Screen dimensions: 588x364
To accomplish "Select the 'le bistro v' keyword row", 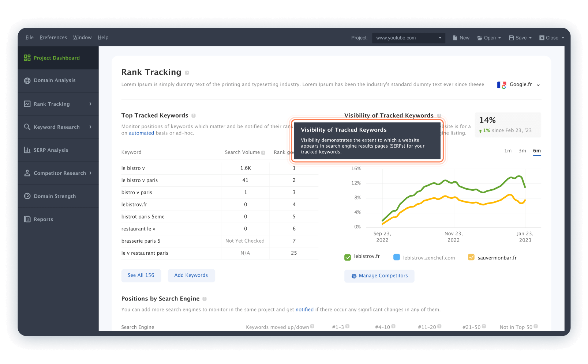I will 220,168.
